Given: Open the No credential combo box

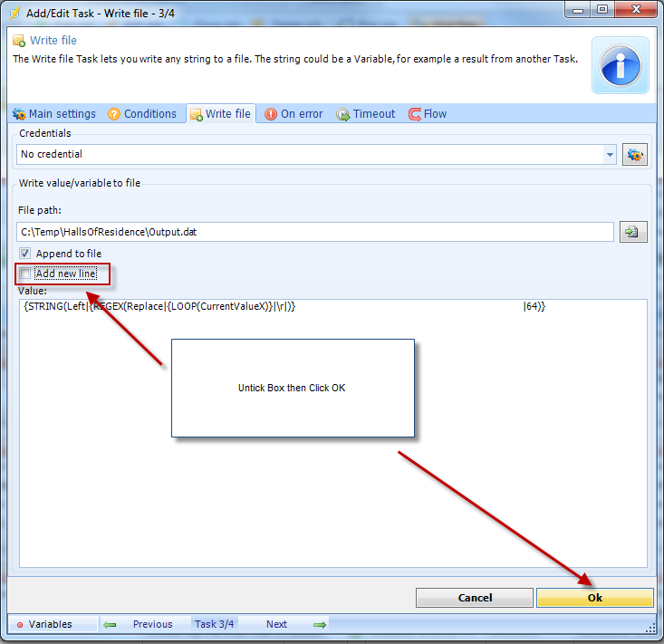Looking at the screenshot, I should pyautogui.click(x=308, y=155).
